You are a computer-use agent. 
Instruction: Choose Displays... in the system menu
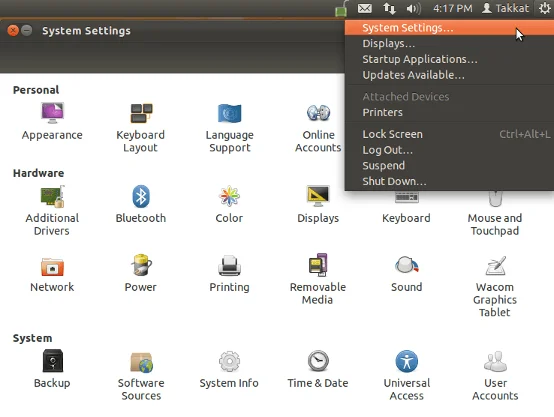coord(449,43)
